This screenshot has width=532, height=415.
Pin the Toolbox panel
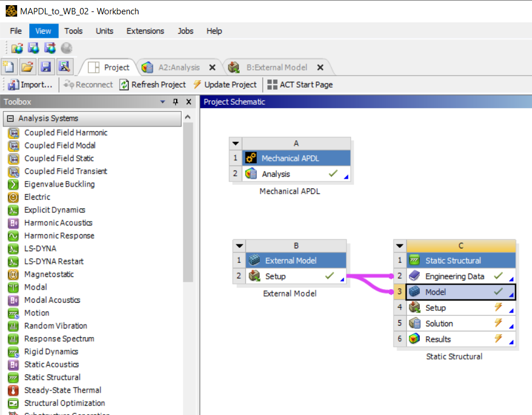pos(175,102)
